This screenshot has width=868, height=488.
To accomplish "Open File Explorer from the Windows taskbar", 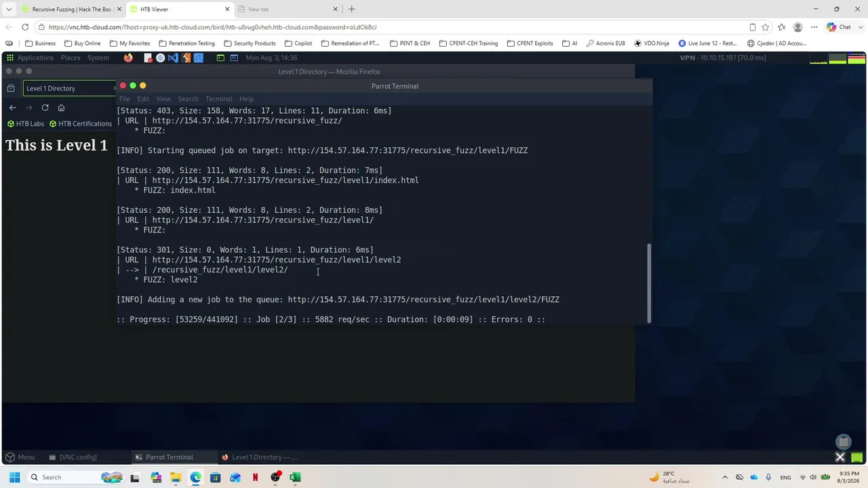I will click(x=176, y=477).
